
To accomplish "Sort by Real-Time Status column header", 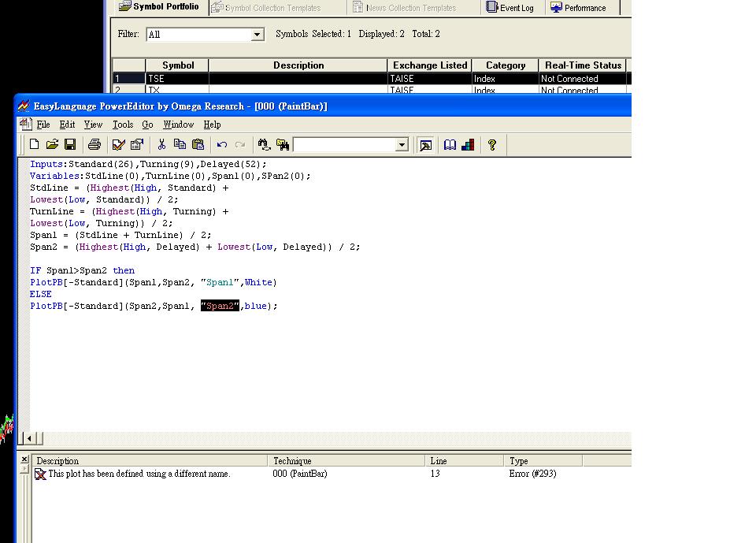I will click(583, 65).
